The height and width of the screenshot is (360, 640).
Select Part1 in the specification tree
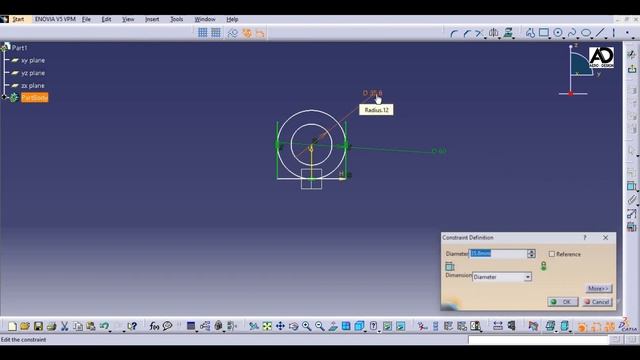(19, 48)
